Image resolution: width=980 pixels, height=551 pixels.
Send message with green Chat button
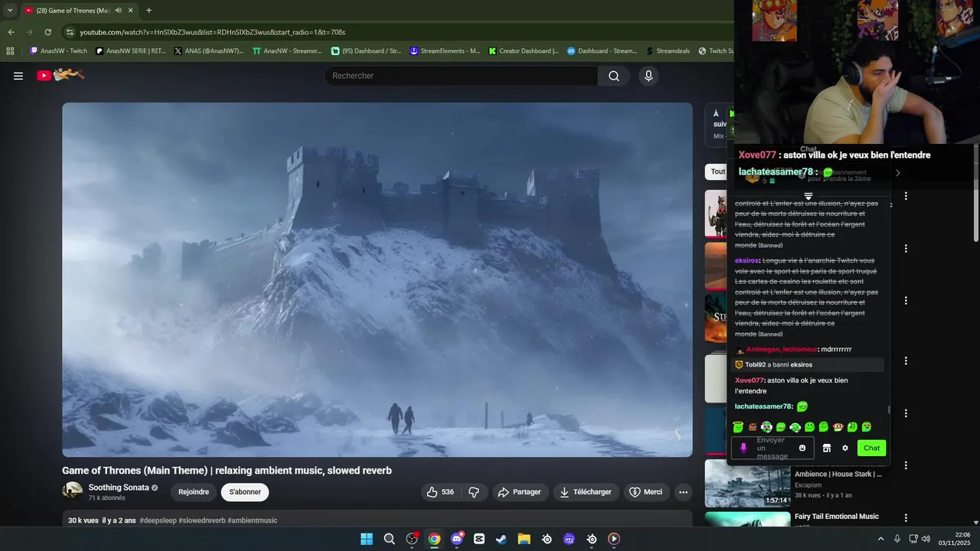871,448
